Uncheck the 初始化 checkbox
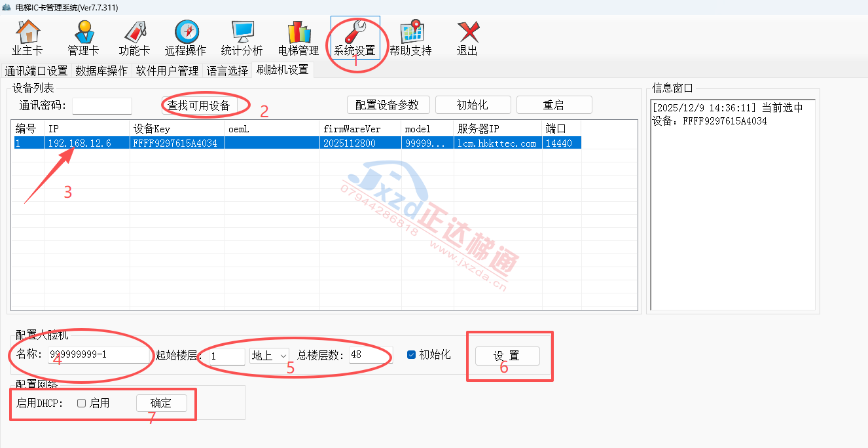This screenshot has height=448, width=868. 411,355
